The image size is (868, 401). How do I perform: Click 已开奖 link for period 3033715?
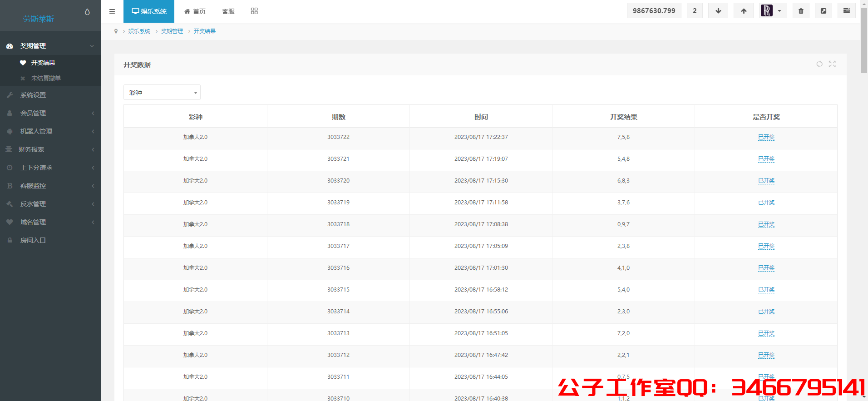pos(766,290)
